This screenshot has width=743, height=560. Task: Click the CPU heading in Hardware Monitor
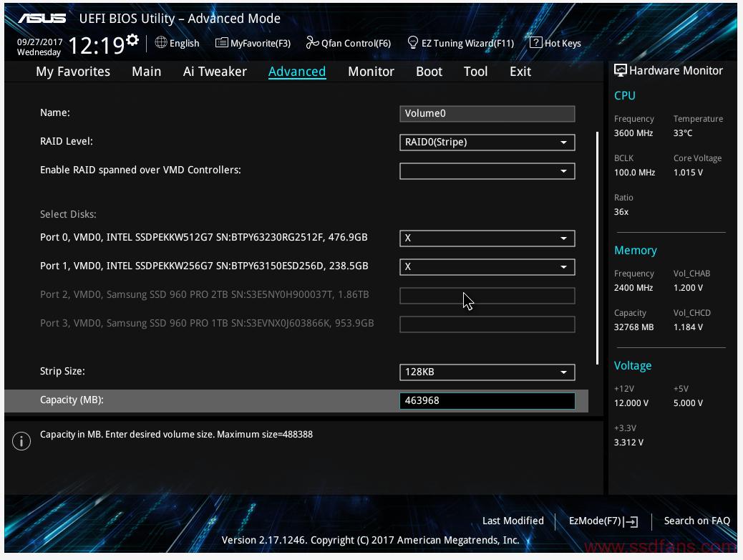(x=625, y=96)
